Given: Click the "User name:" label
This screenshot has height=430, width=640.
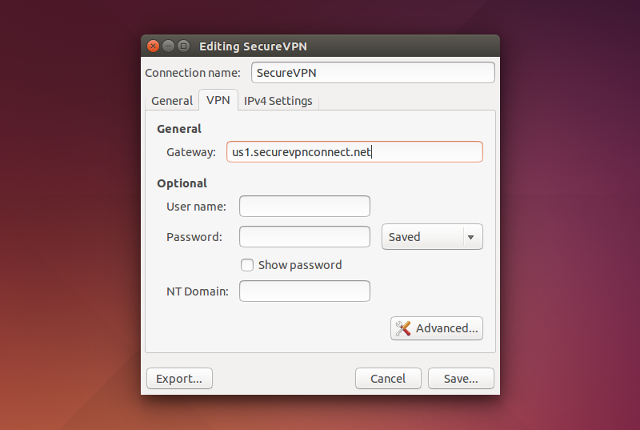Looking at the screenshot, I should point(196,206).
